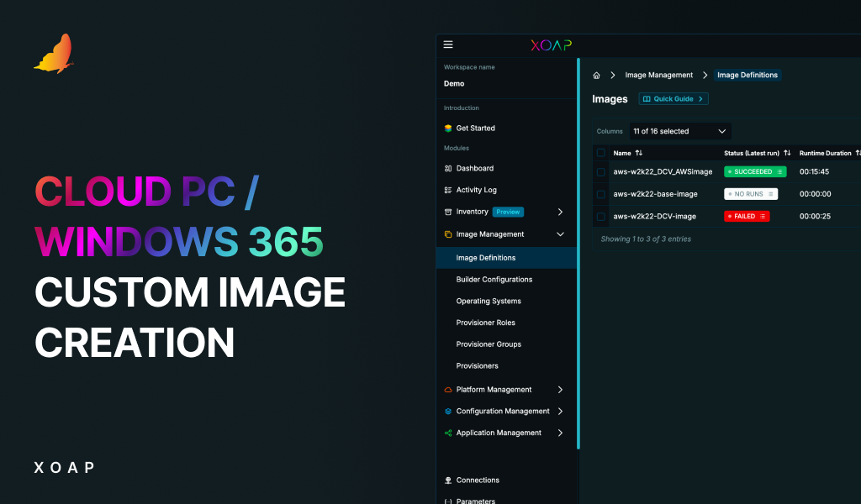Expand the Application Management chevron
The image size is (861, 504).
pyautogui.click(x=560, y=433)
